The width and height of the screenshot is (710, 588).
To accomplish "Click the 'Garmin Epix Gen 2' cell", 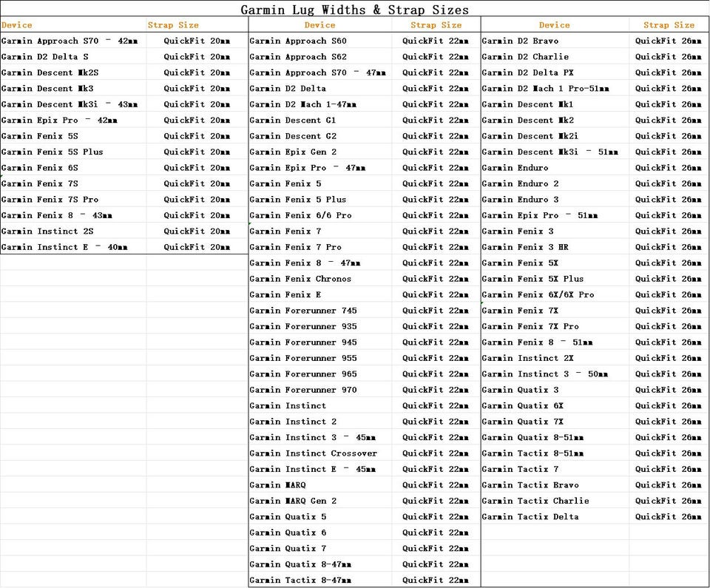I will click(320, 152).
